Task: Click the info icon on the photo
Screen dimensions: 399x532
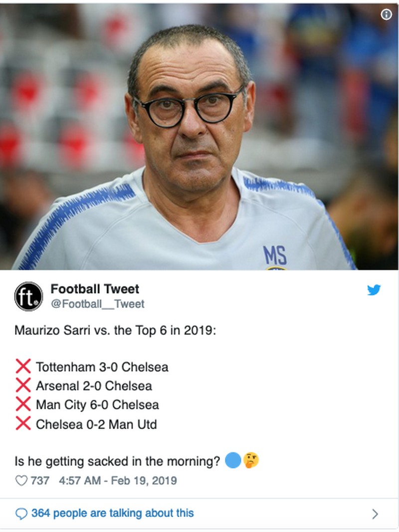Action: pos(387,14)
